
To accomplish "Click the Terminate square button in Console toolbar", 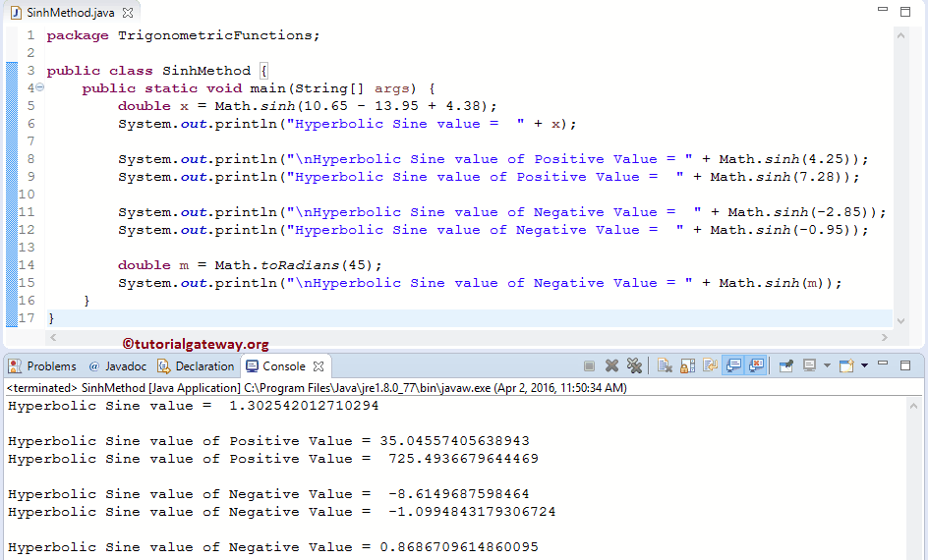I will pyautogui.click(x=589, y=366).
